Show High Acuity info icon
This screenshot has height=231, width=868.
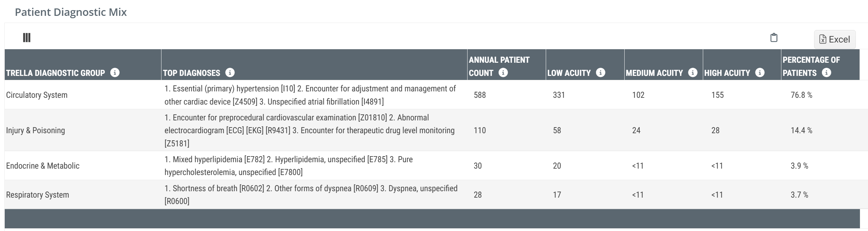pos(760,73)
